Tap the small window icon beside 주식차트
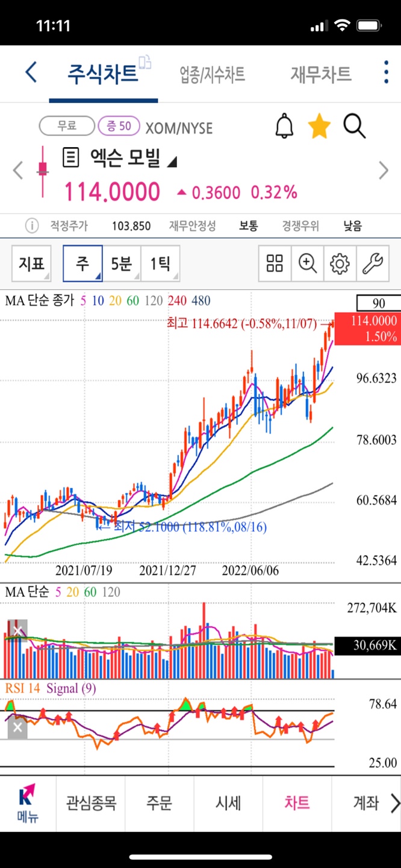 pyautogui.click(x=145, y=62)
